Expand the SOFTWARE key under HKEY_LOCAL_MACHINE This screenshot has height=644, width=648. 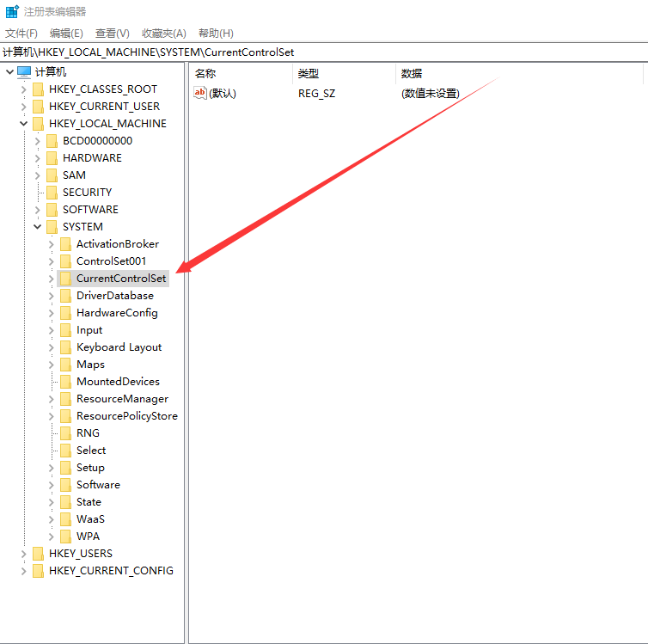coord(38,210)
